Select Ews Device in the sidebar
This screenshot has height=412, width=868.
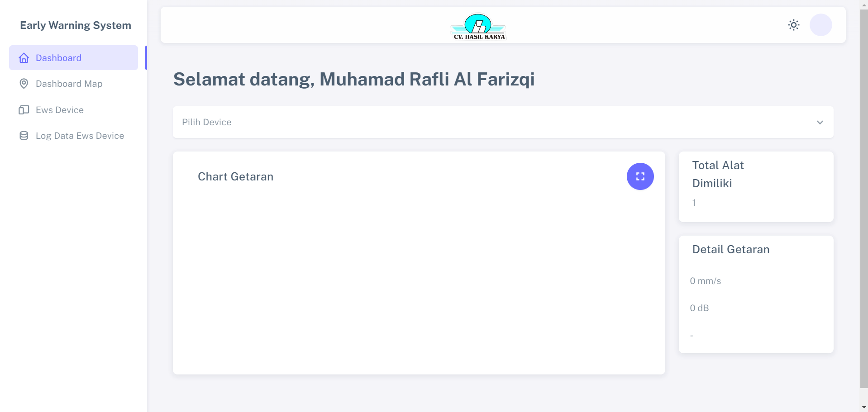[60, 110]
